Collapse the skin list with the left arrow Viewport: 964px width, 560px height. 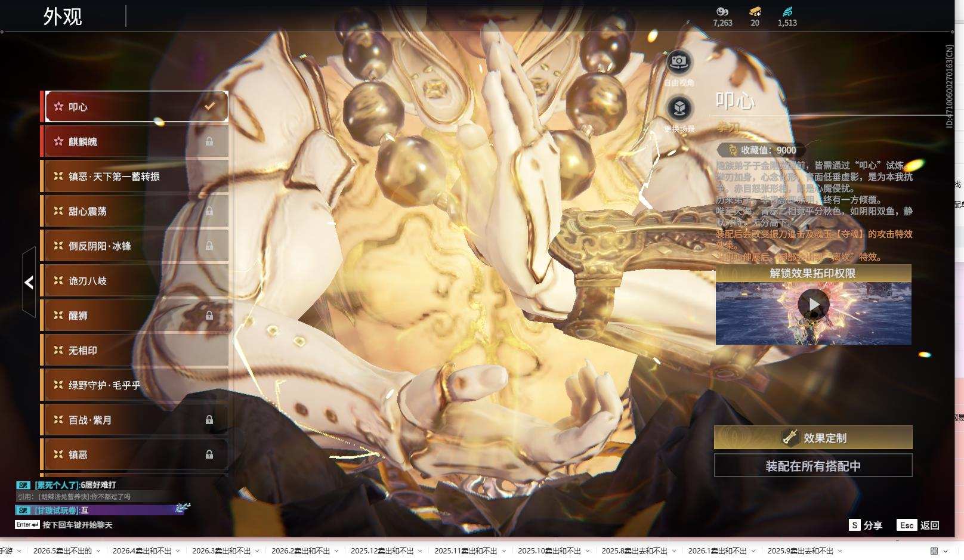[29, 283]
